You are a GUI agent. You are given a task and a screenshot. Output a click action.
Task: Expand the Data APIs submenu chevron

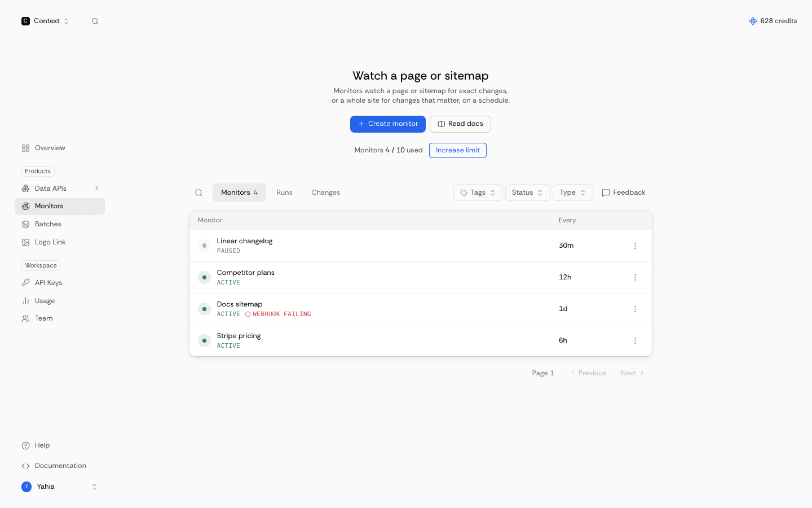pos(96,189)
